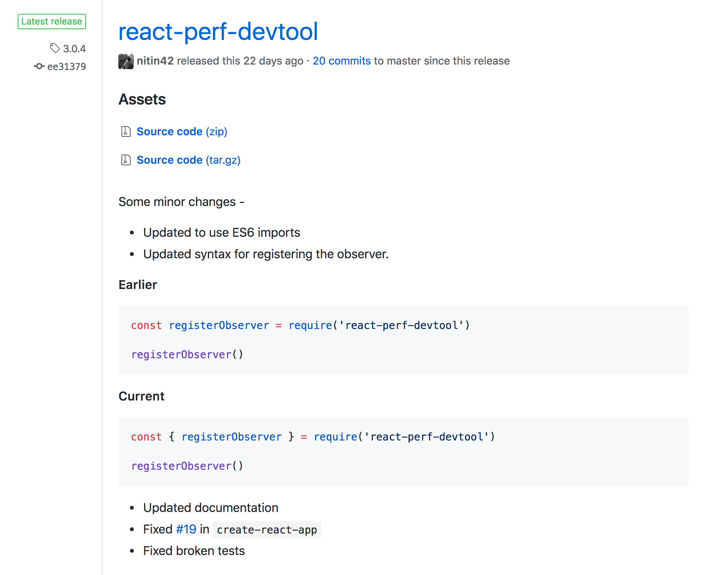This screenshot has height=575, width=728.
Task: Click 'Updated documentation' bullet
Action: coord(211,508)
